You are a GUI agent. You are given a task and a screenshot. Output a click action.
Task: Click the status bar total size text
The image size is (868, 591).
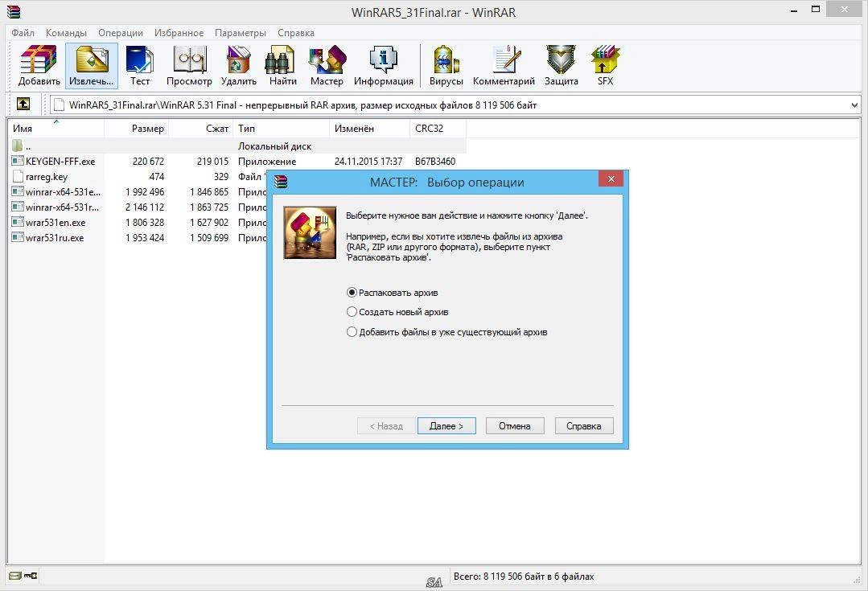pyautogui.click(x=524, y=576)
